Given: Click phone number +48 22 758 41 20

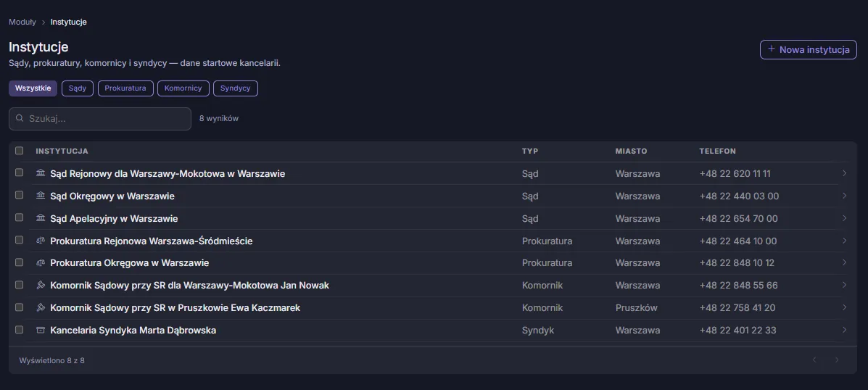Looking at the screenshot, I should click(737, 307).
